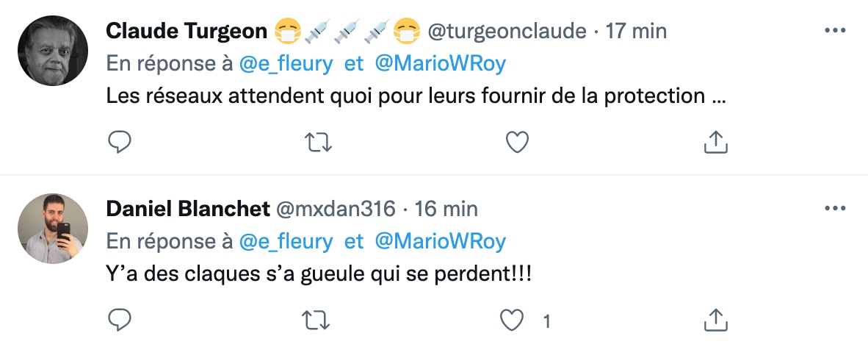Open the @mxdan316 handle
The image size is (868, 347).
(x=336, y=209)
